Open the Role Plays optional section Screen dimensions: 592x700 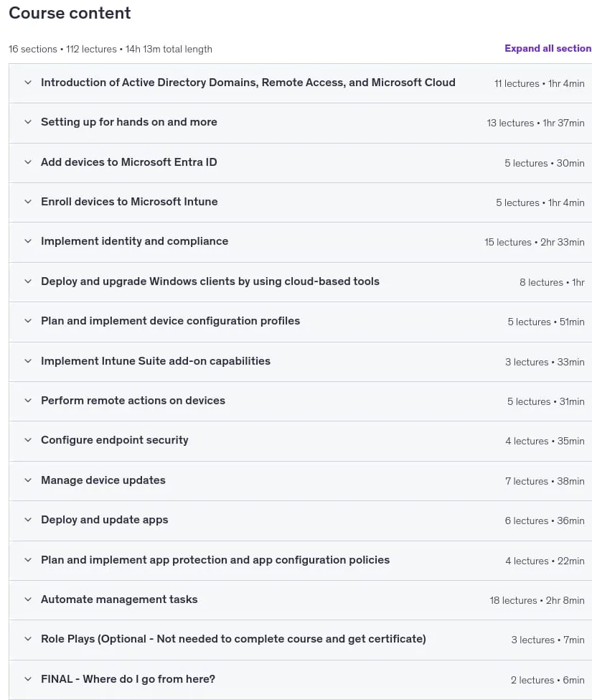(300, 640)
